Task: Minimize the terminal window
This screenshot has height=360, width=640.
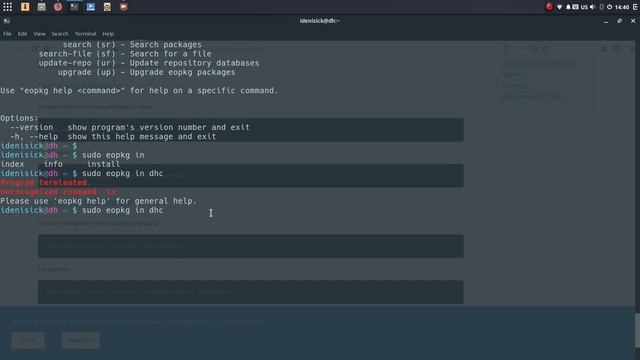Action: (606, 21)
